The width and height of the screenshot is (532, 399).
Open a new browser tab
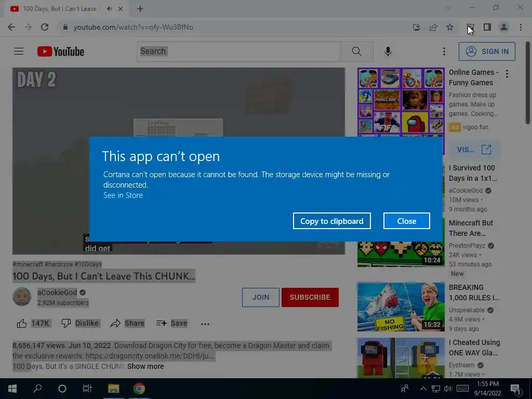click(x=140, y=9)
